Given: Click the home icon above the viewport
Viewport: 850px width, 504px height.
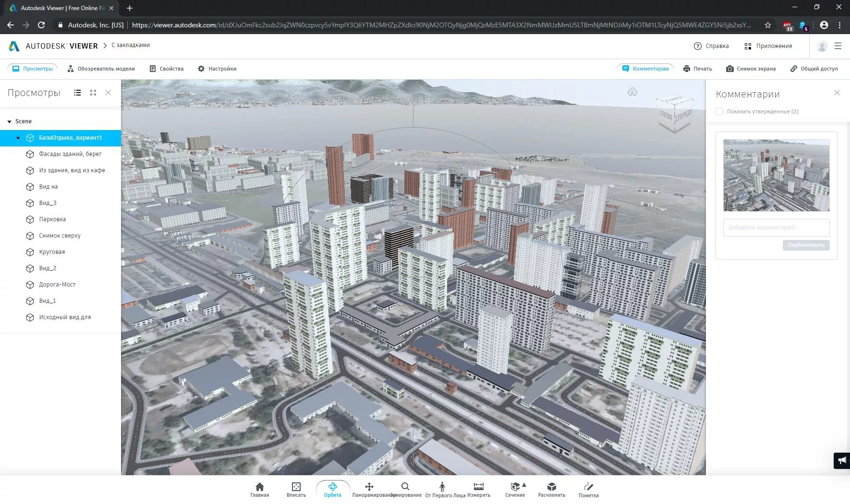Looking at the screenshot, I should [633, 91].
